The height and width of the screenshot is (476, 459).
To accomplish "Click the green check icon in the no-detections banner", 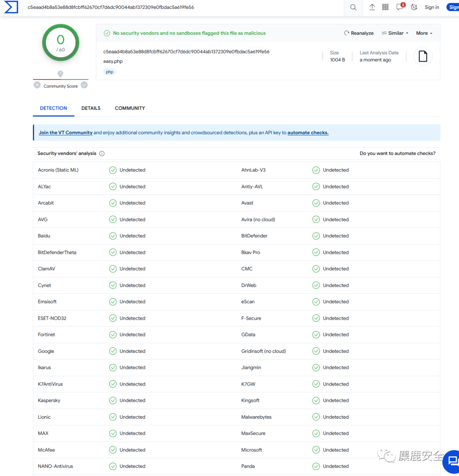I will pyautogui.click(x=107, y=33).
